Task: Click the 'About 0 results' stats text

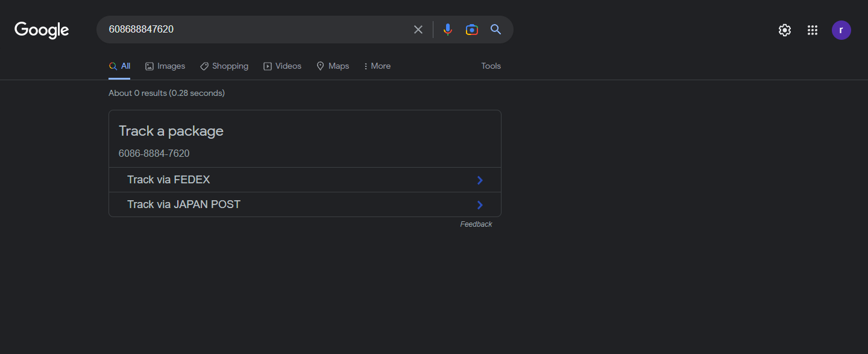Action: pyautogui.click(x=166, y=93)
